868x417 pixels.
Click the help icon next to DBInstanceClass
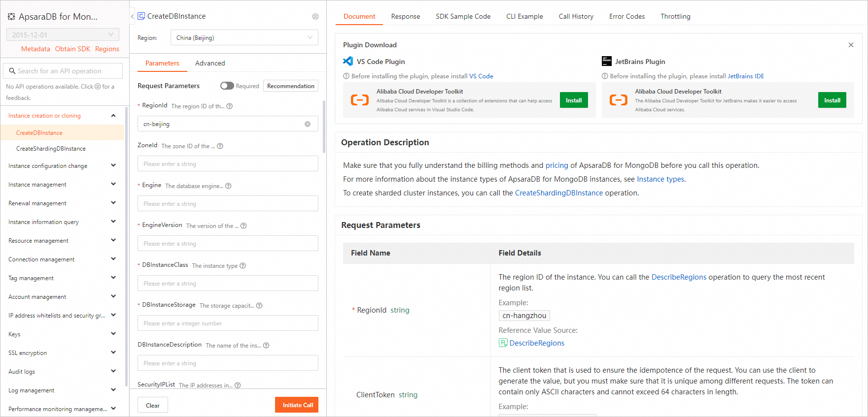point(243,266)
